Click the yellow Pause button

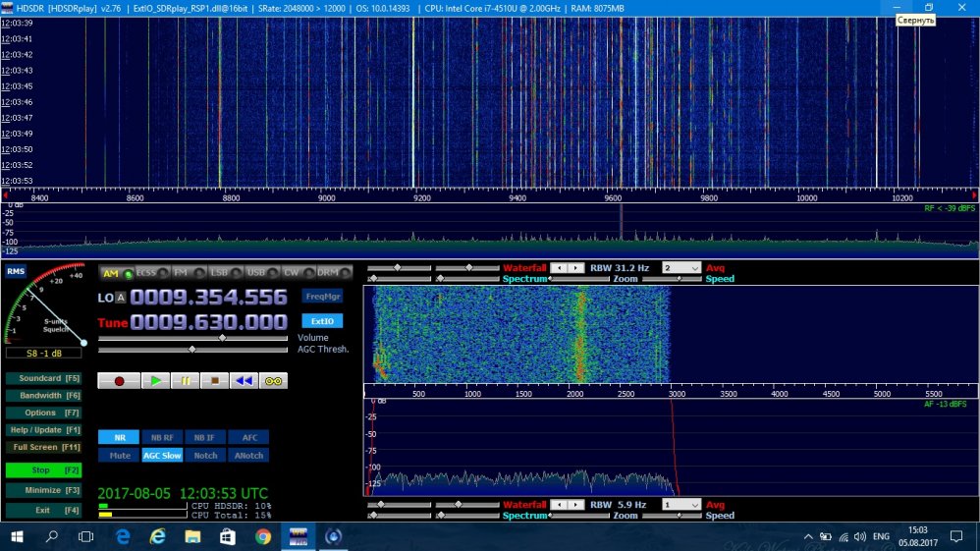186,381
